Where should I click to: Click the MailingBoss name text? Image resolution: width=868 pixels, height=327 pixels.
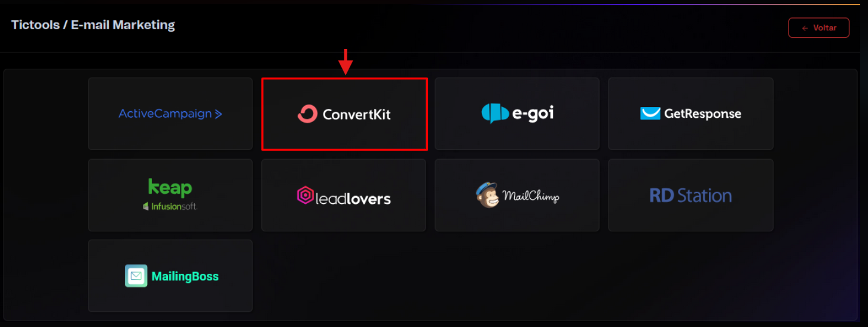(x=185, y=276)
